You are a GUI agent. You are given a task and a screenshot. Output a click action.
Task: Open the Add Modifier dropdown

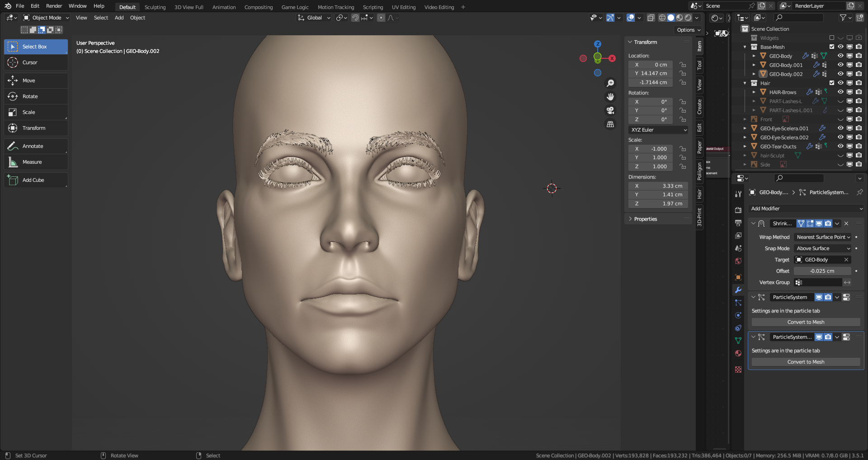pos(806,209)
